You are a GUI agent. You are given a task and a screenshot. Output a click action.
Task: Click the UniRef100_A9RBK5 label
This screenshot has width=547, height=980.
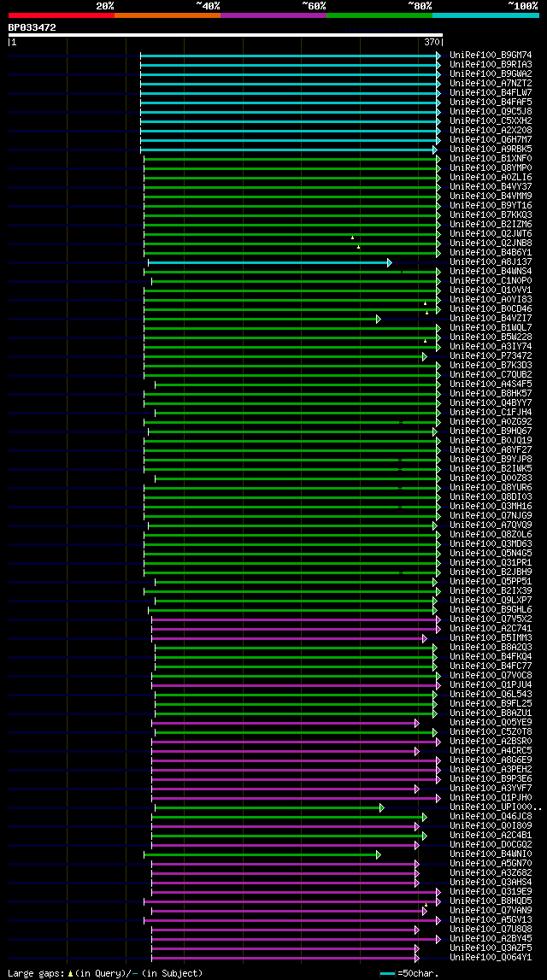[x=491, y=150]
